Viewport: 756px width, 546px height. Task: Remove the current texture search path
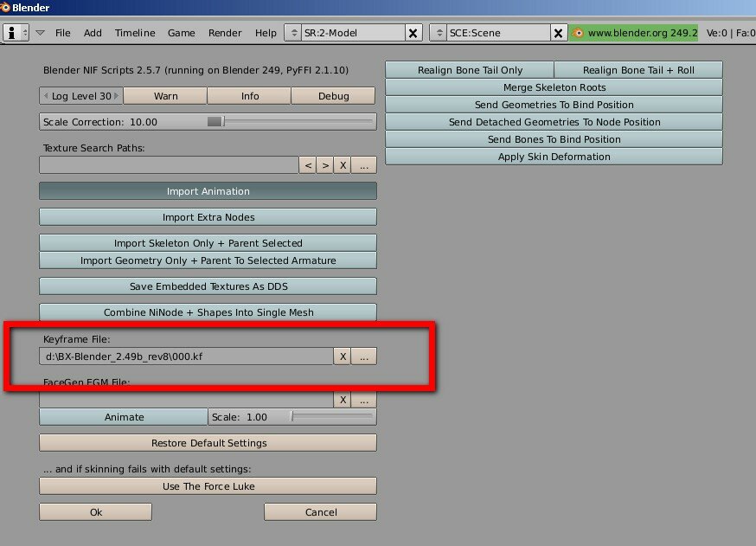coord(343,165)
